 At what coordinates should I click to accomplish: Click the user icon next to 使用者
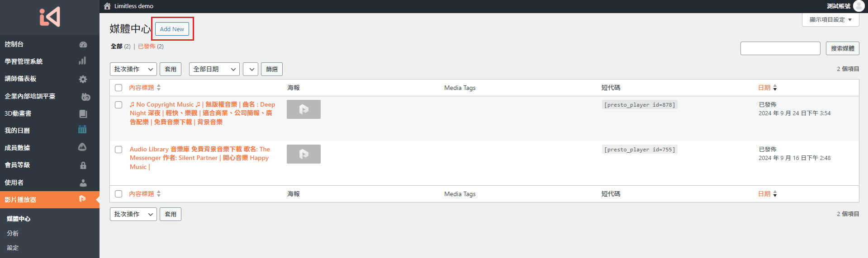[x=83, y=183]
